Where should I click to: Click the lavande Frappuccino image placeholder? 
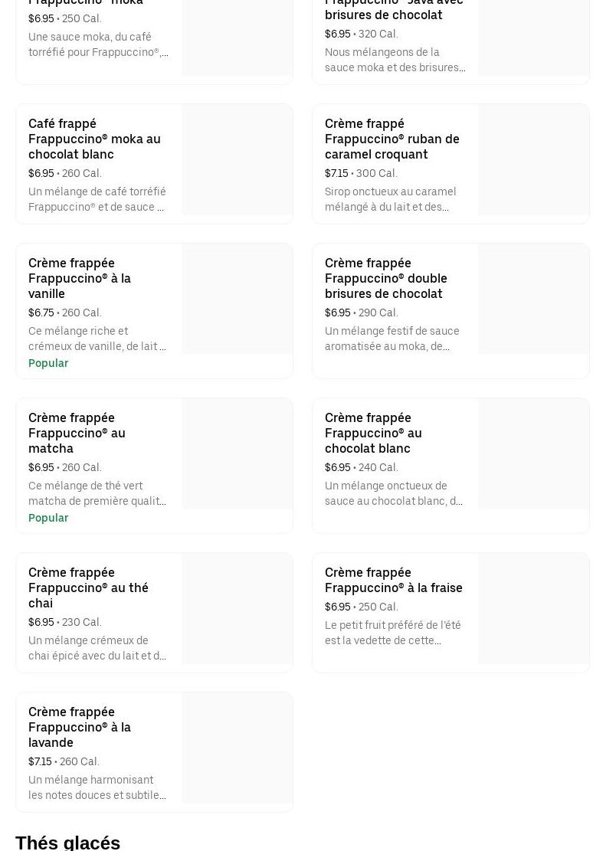[x=237, y=748]
